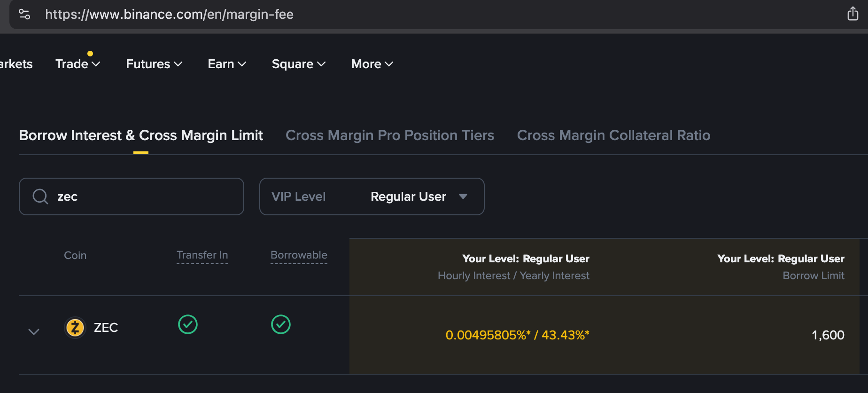Open the Earn menu
Image resolution: width=868 pixels, height=393 pixels.
(227, 64)
